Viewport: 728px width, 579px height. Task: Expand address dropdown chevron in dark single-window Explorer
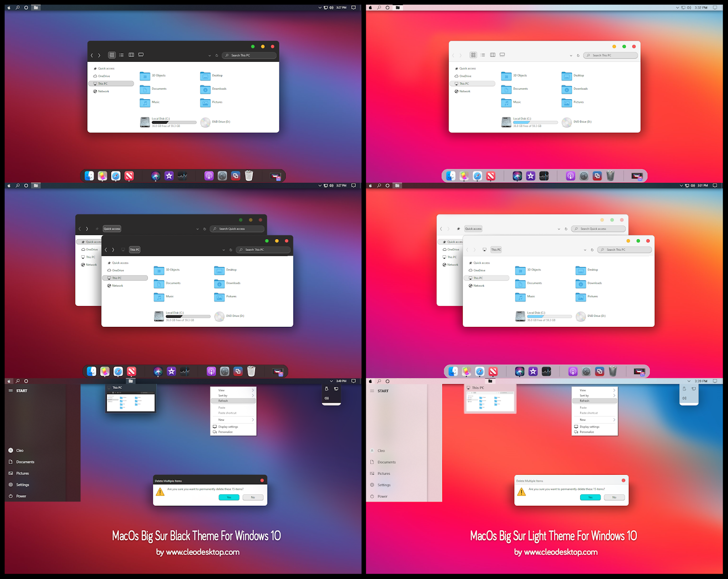209,56
